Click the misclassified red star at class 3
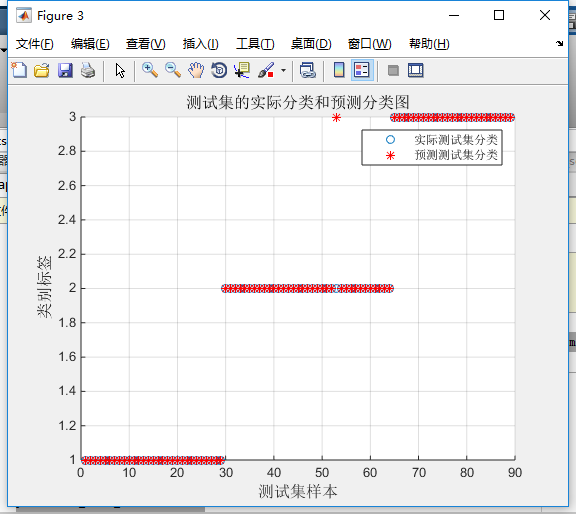This screenshot has width=576, height=514. point(336,118)
